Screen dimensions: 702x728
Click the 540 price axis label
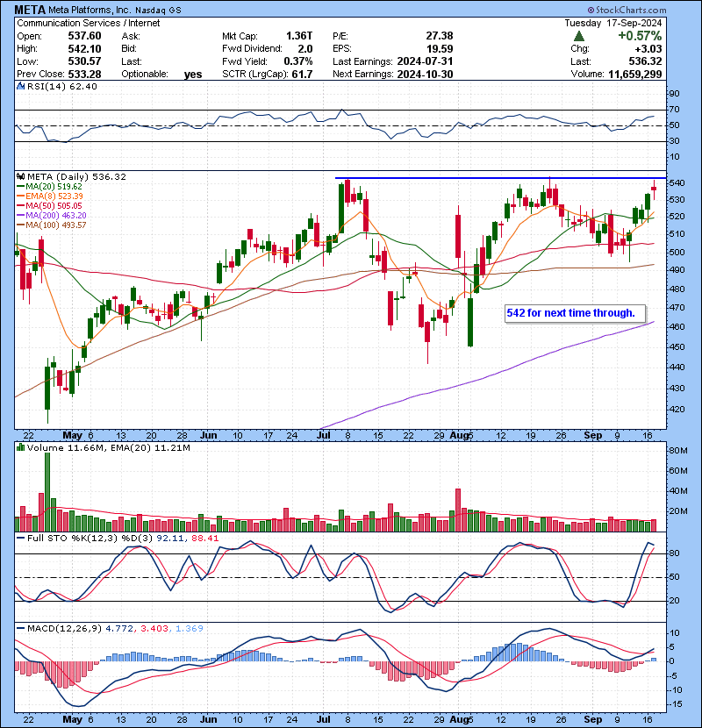(x=677, y=183)
